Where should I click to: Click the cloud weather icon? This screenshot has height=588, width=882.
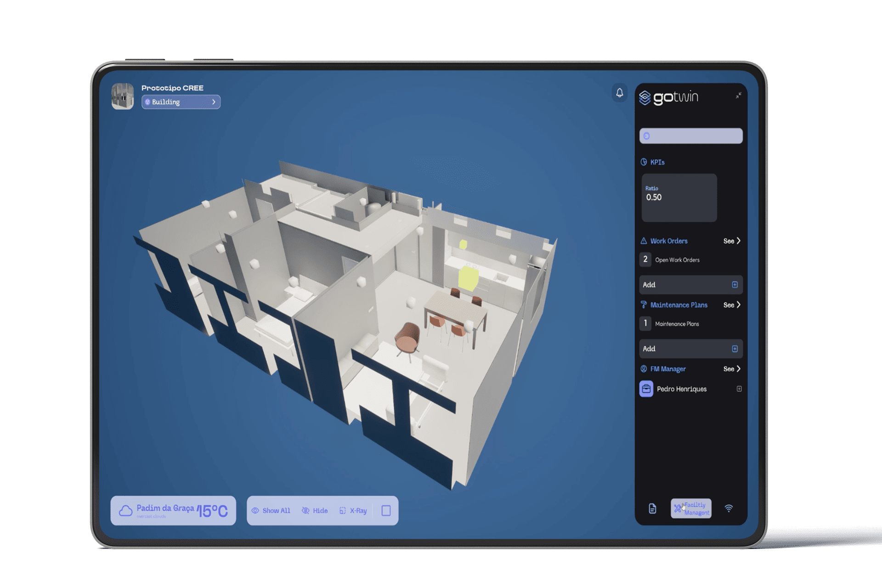coord(125,511)
